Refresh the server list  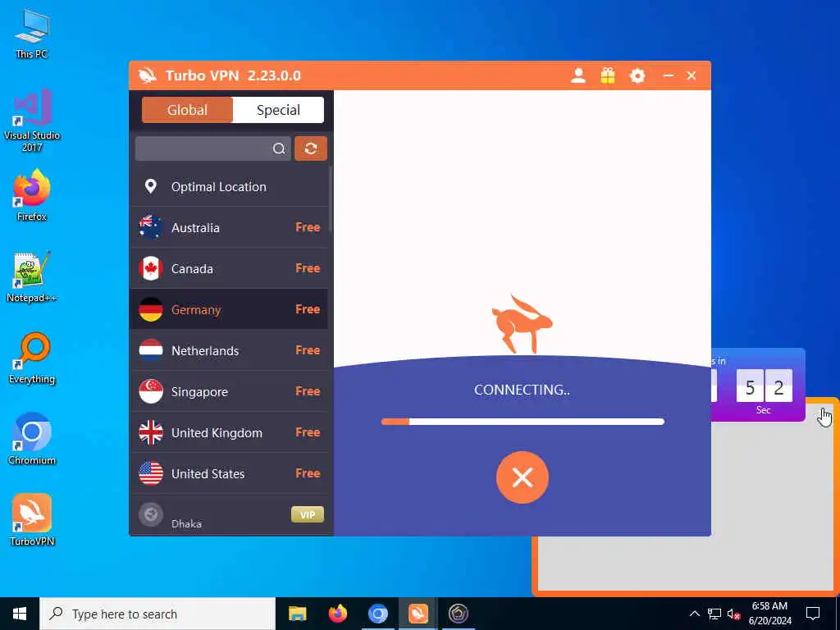coord(311,148)
